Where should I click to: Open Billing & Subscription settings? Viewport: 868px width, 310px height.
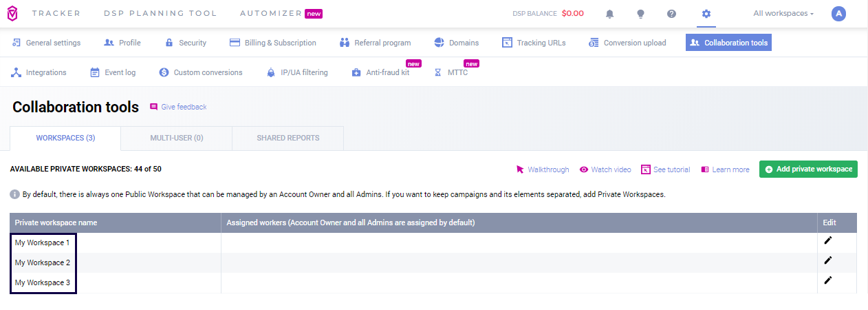click(x=273, y=43)
